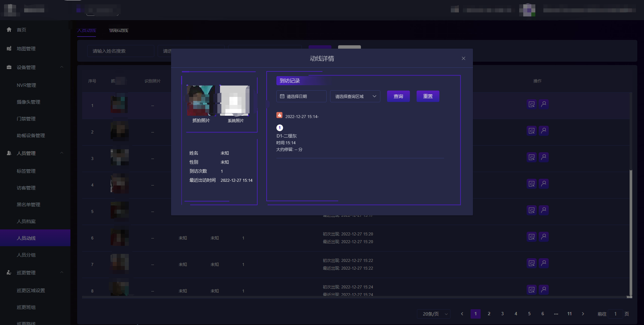Click the view detail icon in row 8
The height and width of the screenshot is (325, 644).
pos(532,290)
